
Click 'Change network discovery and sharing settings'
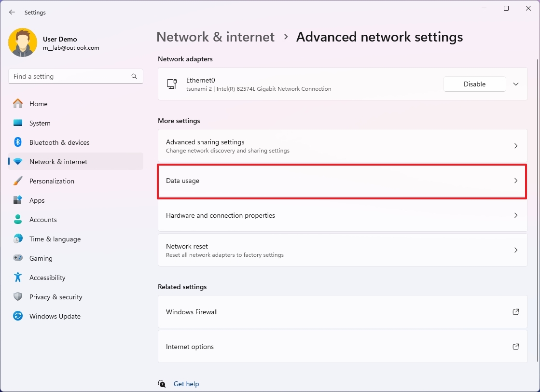coord(228,151)
